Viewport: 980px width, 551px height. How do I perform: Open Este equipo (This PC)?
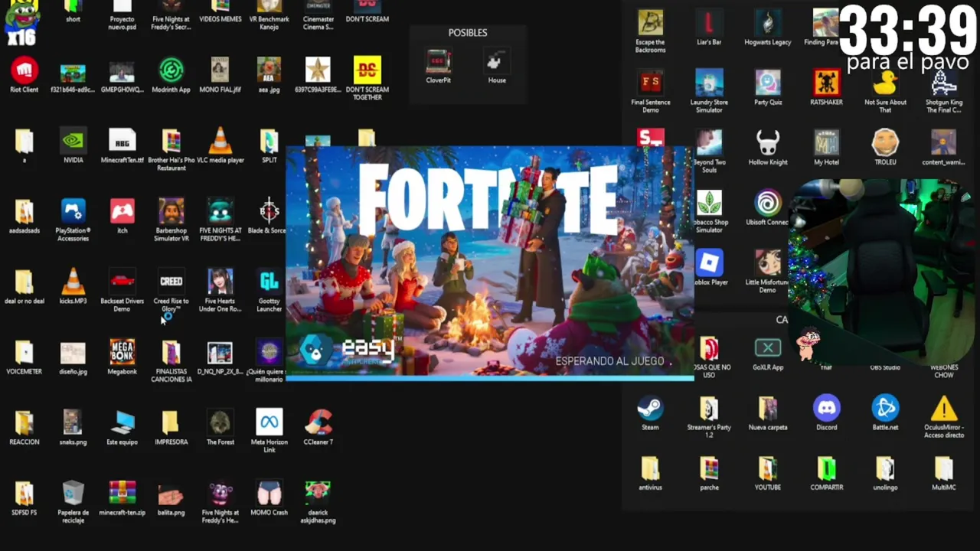click(x=122, y=423)
